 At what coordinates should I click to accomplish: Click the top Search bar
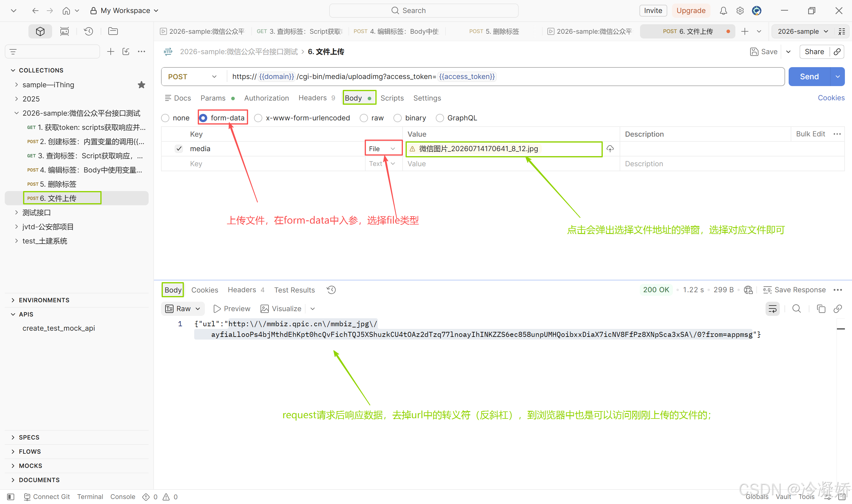click(423, 11)
